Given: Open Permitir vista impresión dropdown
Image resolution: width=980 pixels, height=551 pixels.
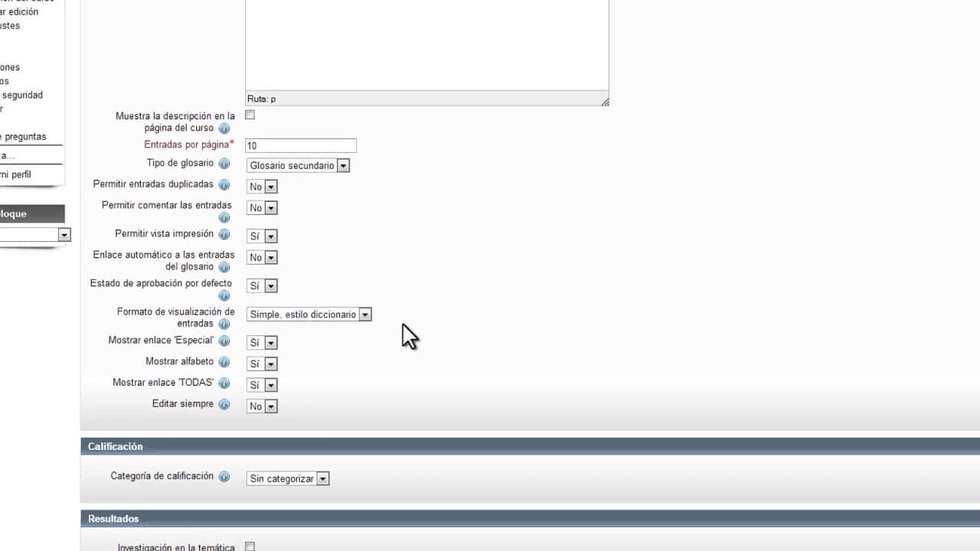Looking at the screenshot, I should [262, 236].
